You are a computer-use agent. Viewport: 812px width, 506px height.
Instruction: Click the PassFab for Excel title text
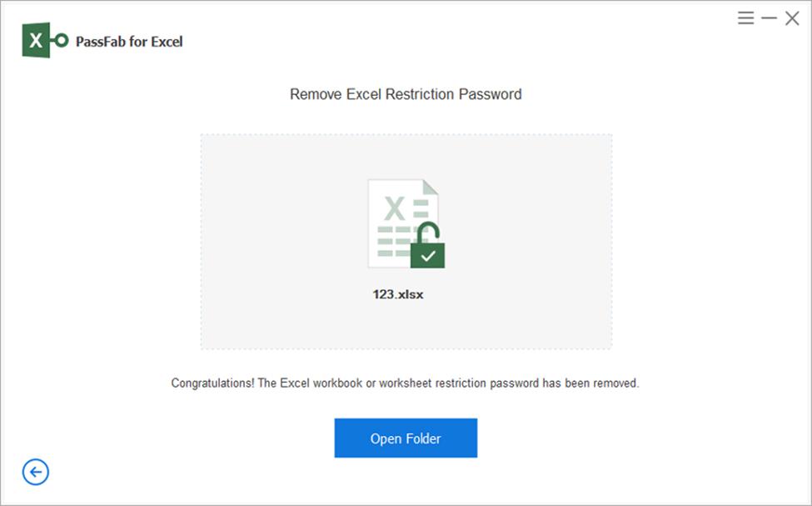[132, 39]
